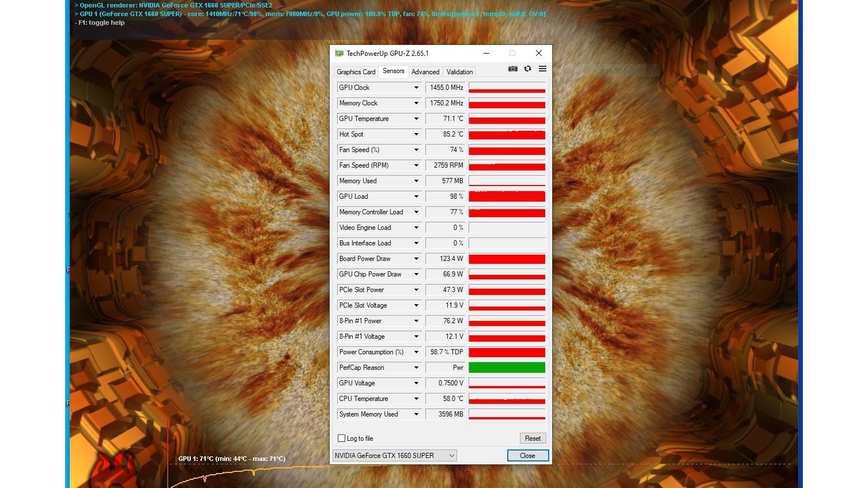This screenshot has width=868, height=488.
Task: Expand the PCIe Slot Power dropdown
Action: point(416,290)
